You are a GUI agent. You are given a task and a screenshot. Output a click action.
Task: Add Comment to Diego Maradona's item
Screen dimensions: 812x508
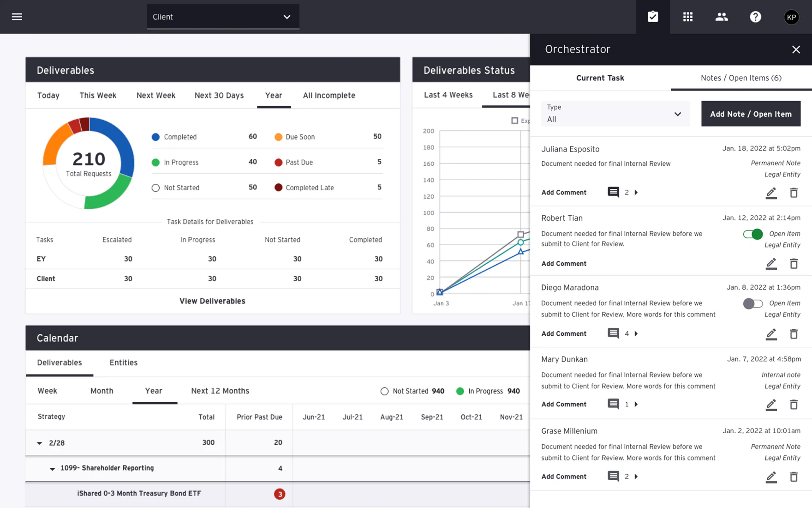(x=564, y=333)
